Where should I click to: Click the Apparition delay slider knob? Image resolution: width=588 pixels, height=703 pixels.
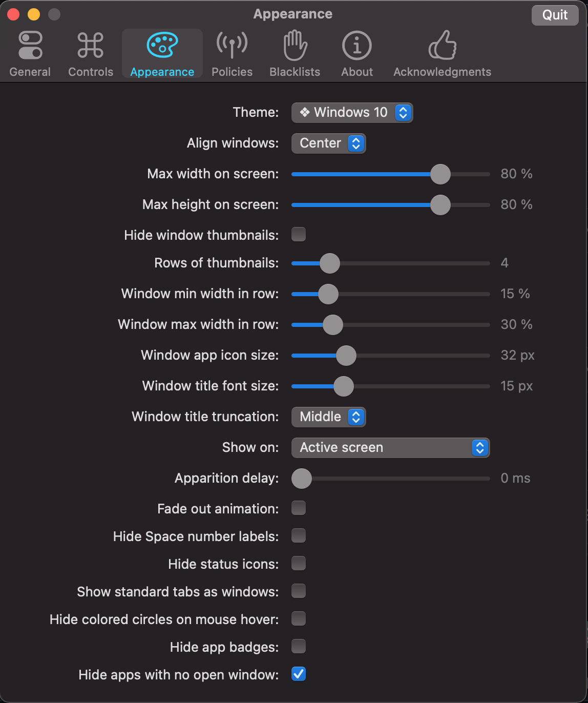click(x=302, y=479)
